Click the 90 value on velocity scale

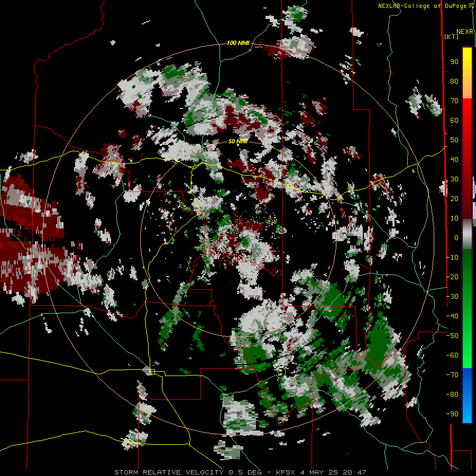point(454,62)
